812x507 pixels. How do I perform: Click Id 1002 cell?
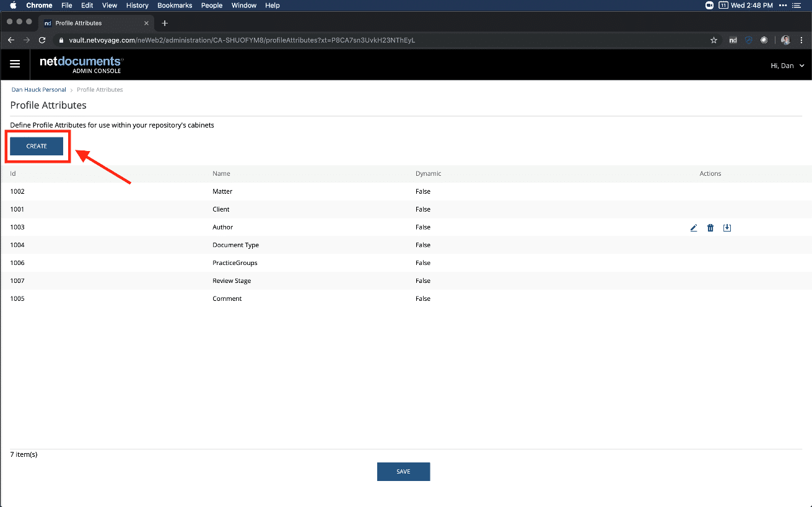(x=17, y=192)
